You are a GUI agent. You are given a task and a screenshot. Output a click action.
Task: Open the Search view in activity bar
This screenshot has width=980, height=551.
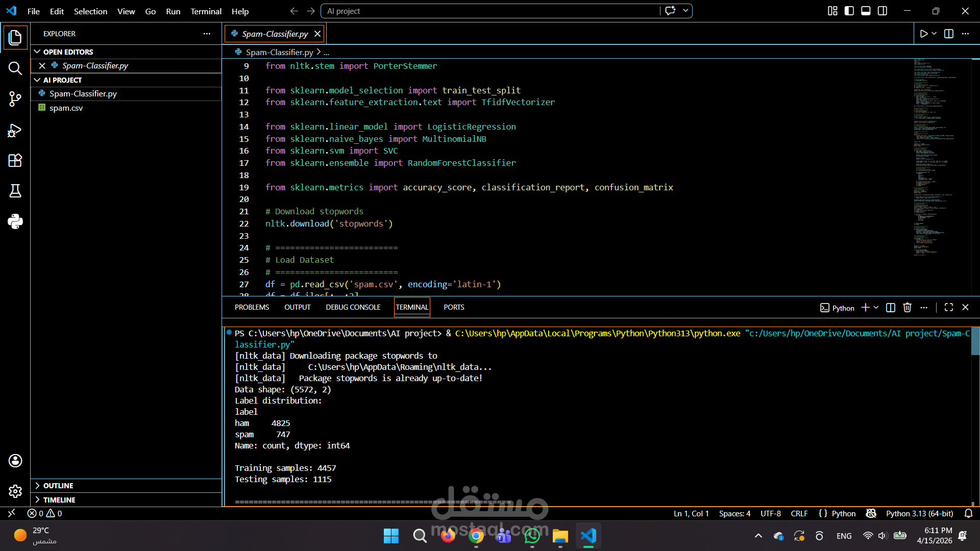(x=15, y=68)
